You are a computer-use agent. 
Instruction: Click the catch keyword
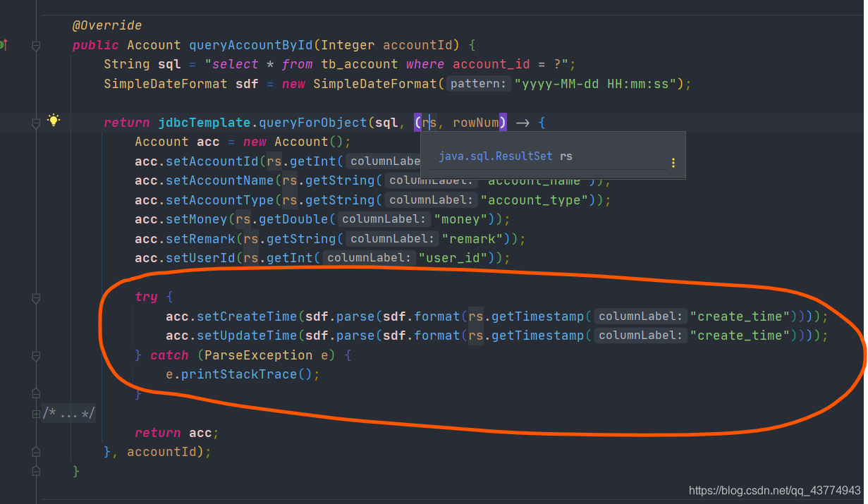point(169,355)
